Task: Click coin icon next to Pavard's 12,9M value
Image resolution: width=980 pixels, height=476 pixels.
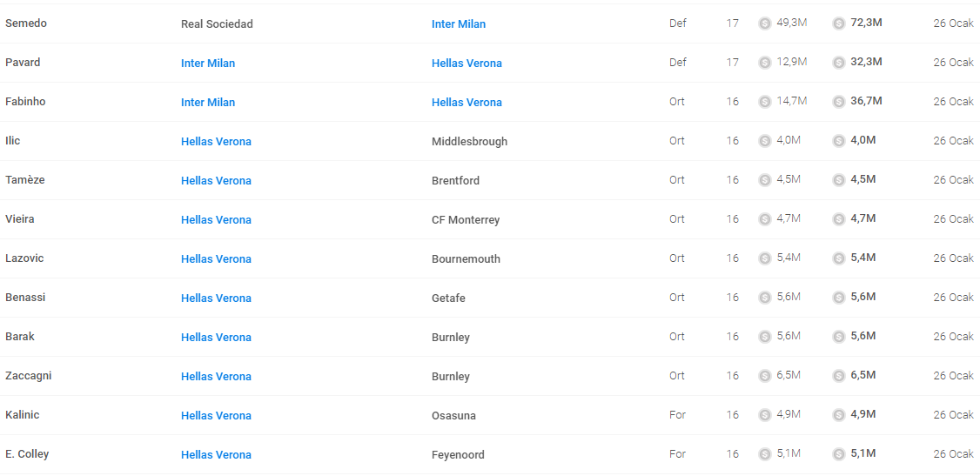Action: pos(764,63)
